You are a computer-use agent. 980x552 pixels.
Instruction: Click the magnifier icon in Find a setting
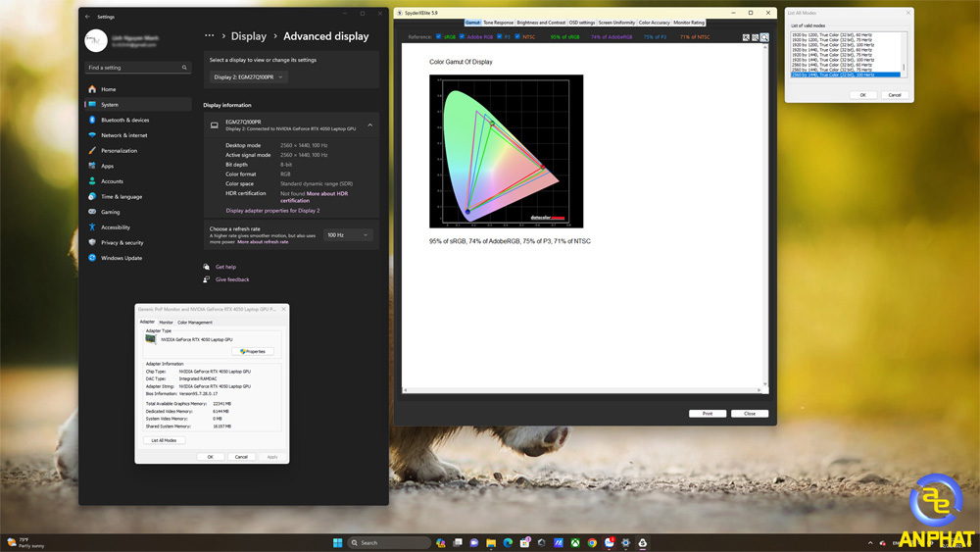(x=184, y=68)
